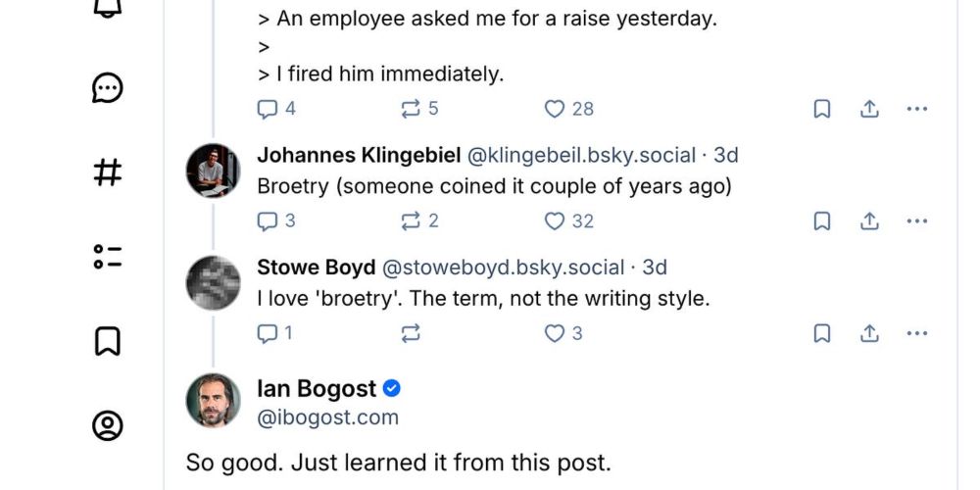This screenshot has height=490, width=980.
Task: Open Chat from the left sidebar
Action: 107,89
